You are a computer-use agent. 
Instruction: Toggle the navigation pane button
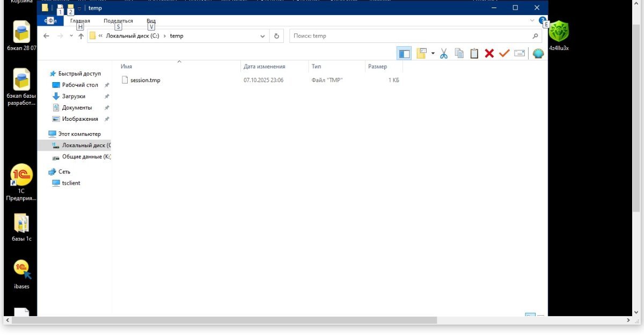(x=404, y=53)
